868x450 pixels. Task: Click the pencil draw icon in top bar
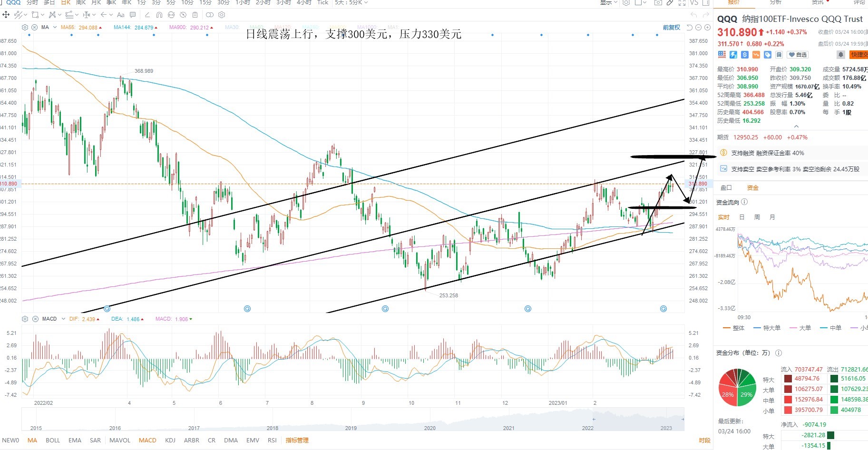pyautogui.click(x=670, y=2)
